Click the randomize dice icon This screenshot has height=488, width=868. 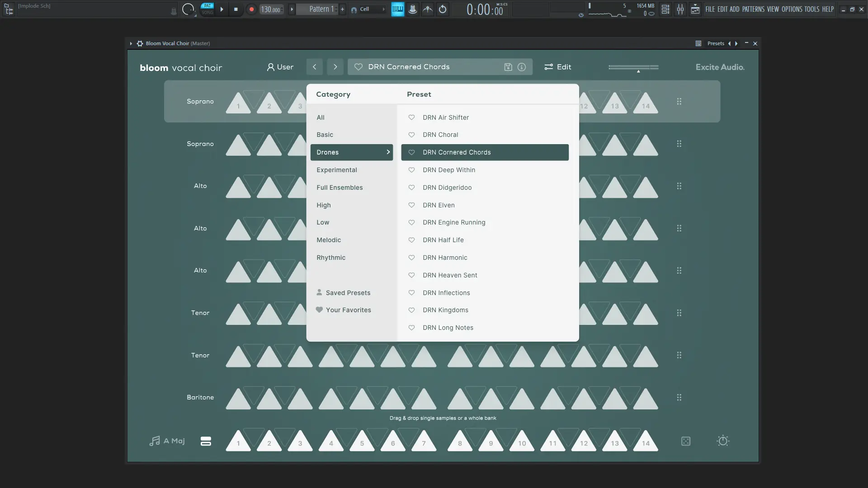tap(686, 441)
